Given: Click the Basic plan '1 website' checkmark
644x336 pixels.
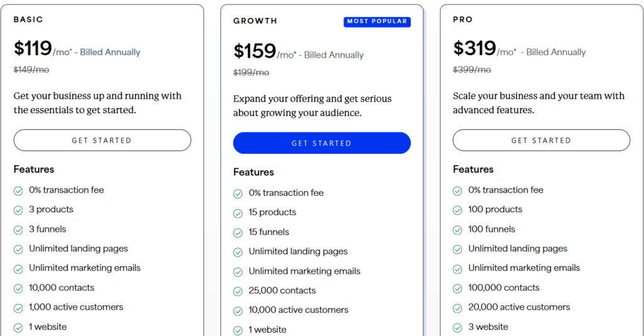Looking at the screenshot, I should (18, 328).
